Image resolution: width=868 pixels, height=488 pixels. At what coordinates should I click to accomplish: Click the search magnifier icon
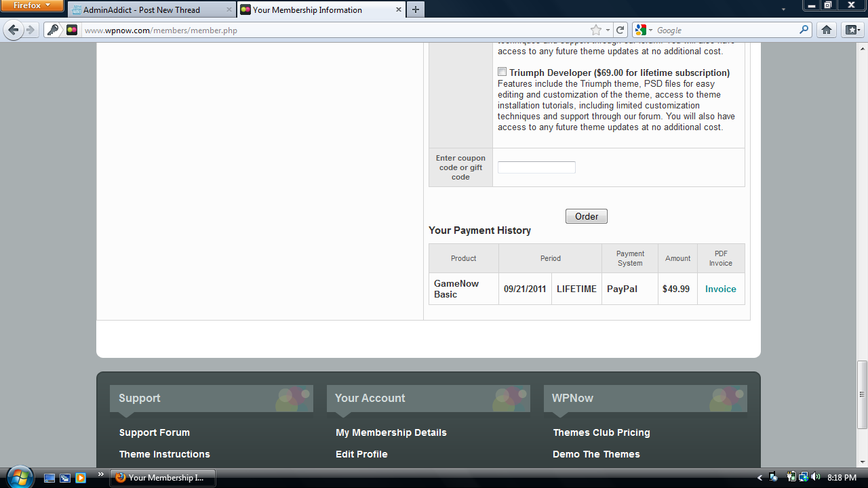click(x=804, y=30)
